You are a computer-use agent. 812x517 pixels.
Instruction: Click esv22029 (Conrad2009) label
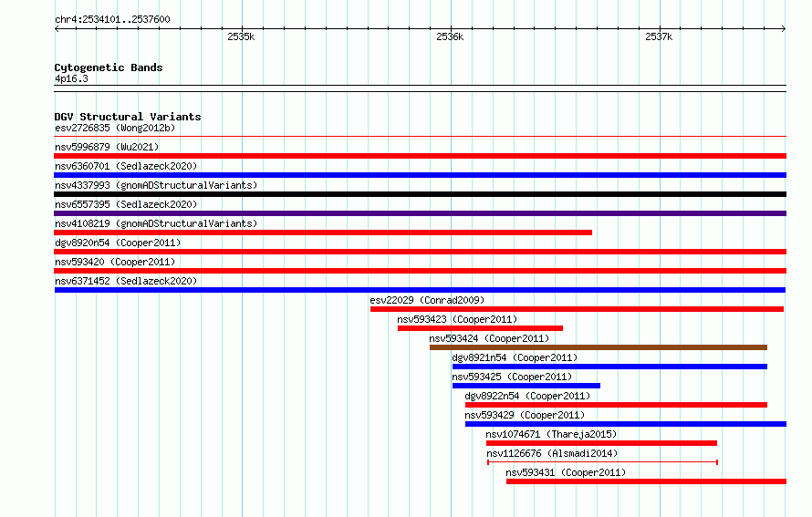tap(427, 300)
